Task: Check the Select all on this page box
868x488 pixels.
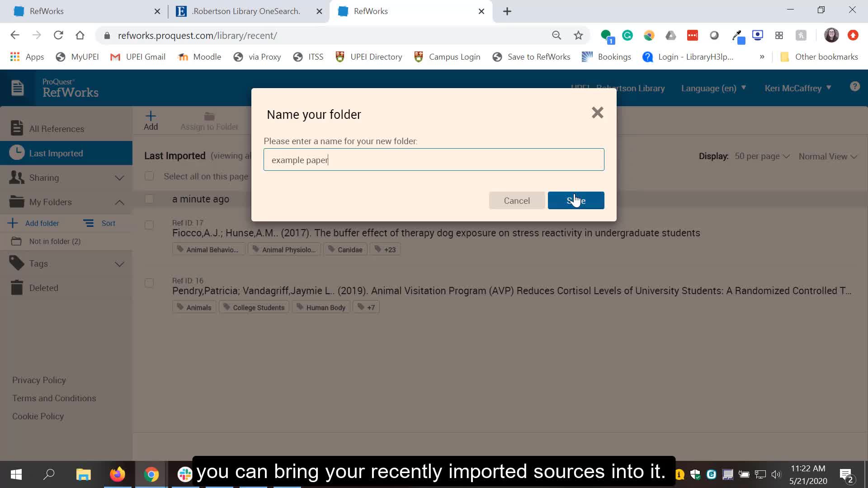Action: [x=149, y=176]
